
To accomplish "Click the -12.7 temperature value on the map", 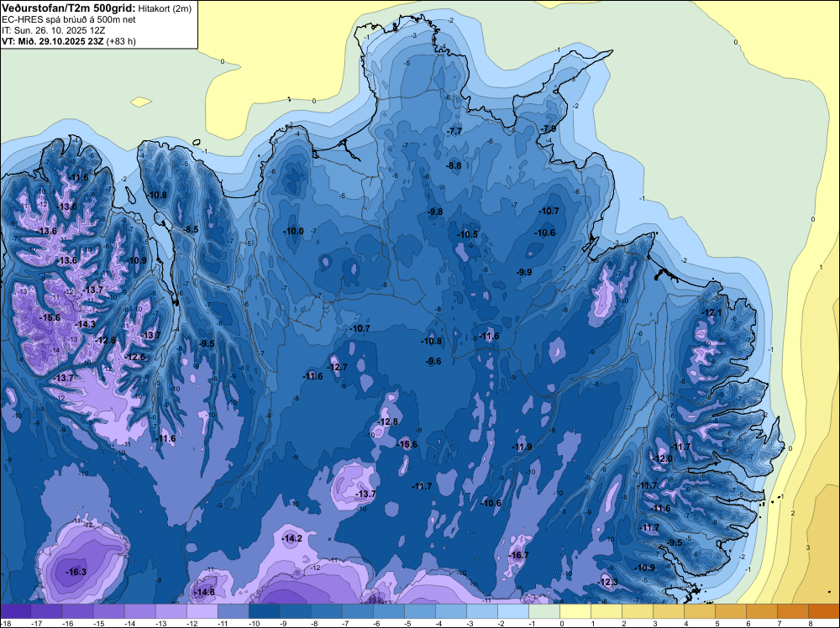I will (338, 367).
